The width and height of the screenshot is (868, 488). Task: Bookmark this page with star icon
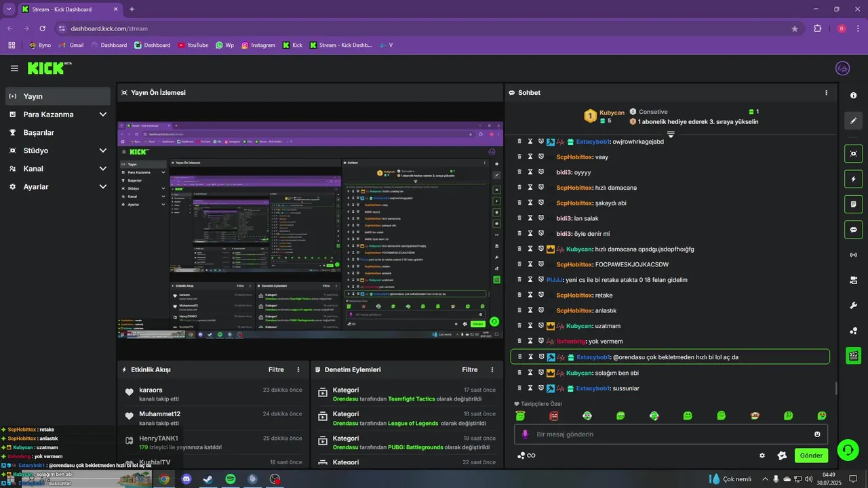coord(795,28)
